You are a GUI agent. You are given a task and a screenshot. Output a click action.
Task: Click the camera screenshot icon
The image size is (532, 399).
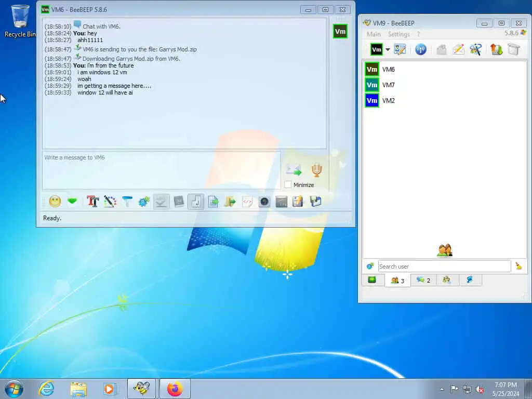coord(264,202)
